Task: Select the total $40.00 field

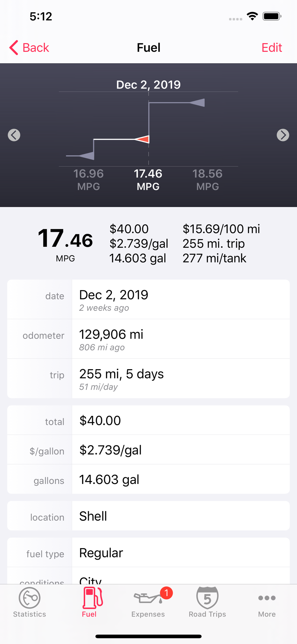Action: click(x=148, y=420)
